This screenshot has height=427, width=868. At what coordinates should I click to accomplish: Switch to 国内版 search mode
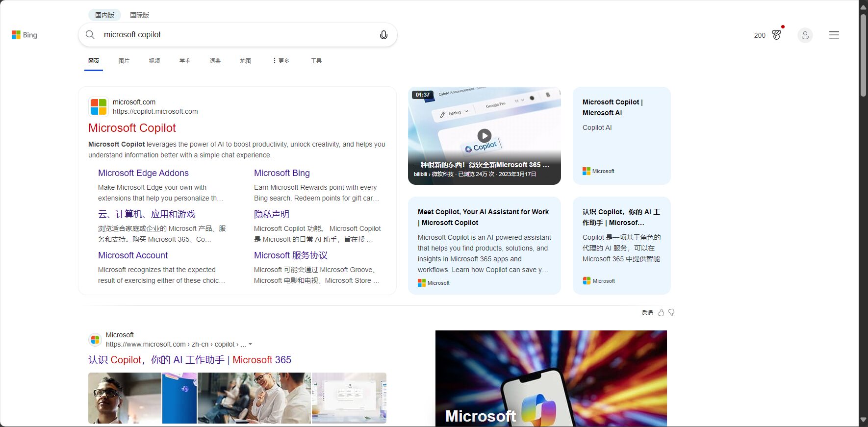click(x=104, y=15)
